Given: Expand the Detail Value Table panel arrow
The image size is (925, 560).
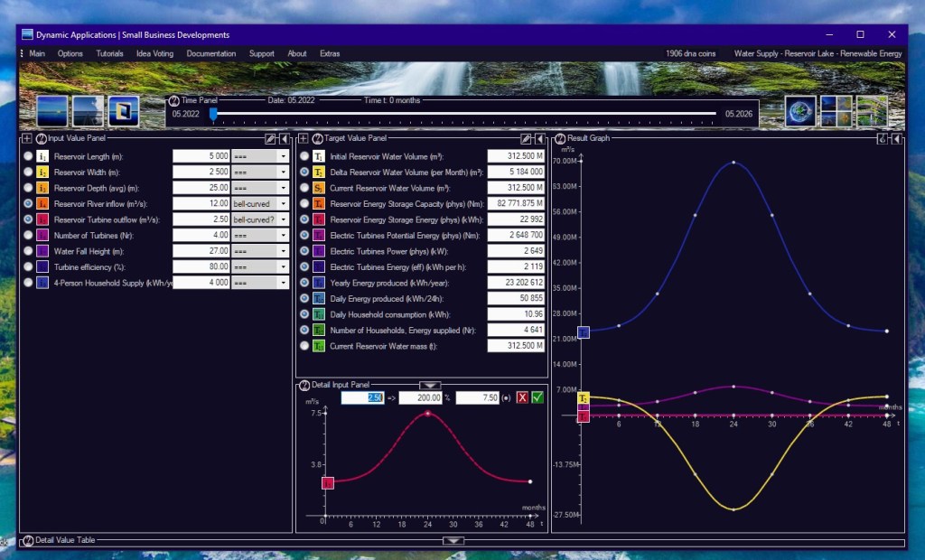Looking at the screenshot, I should (x=454, y=541).
